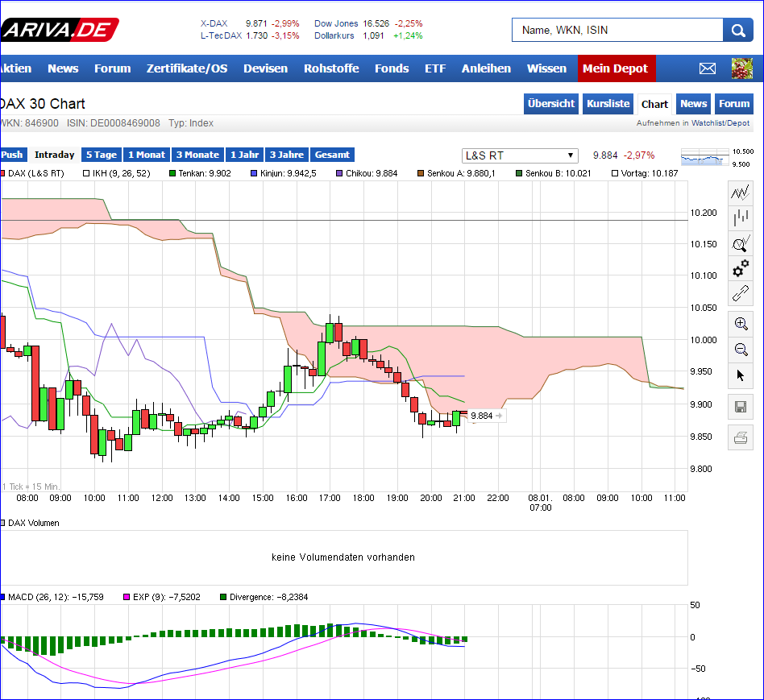Image resolution: width=764 pixels, height=700 pixels.
Task: Select the 3 Monate time range button
Action: (197, 154)
